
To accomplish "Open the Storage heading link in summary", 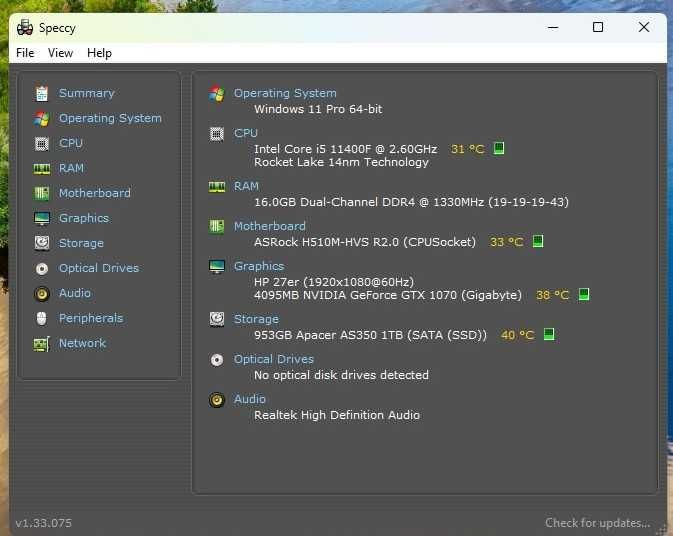I will [256, 319].
